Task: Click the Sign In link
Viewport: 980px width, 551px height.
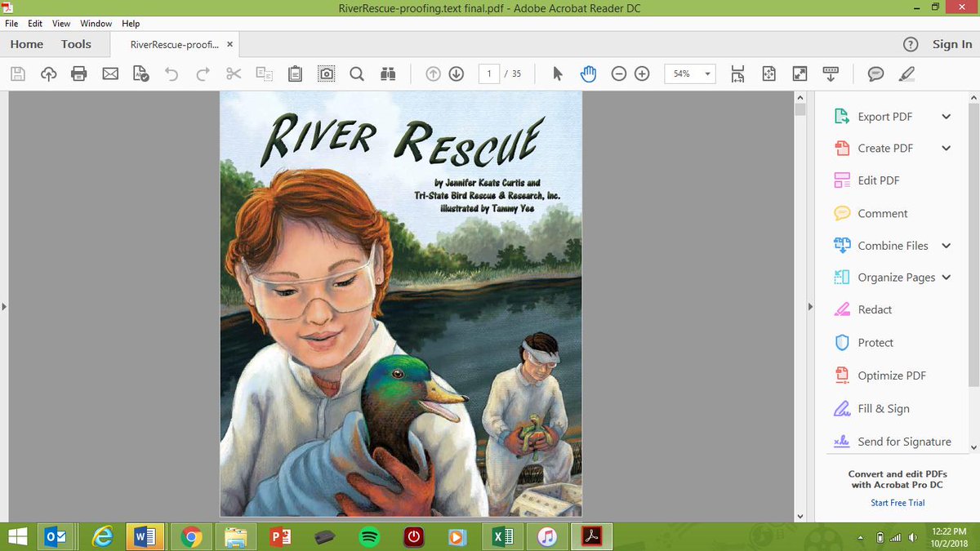Action: [x=952, y=45]
